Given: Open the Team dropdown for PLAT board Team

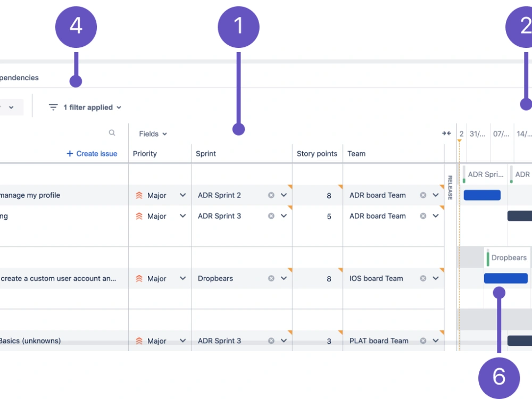Looking at the screenshot, I should (x=436, y=340).
